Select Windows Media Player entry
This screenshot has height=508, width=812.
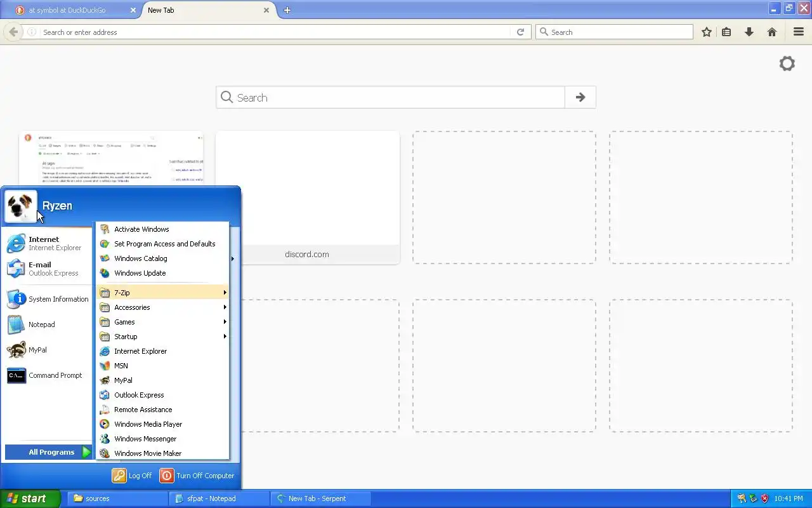coord(162,424)
